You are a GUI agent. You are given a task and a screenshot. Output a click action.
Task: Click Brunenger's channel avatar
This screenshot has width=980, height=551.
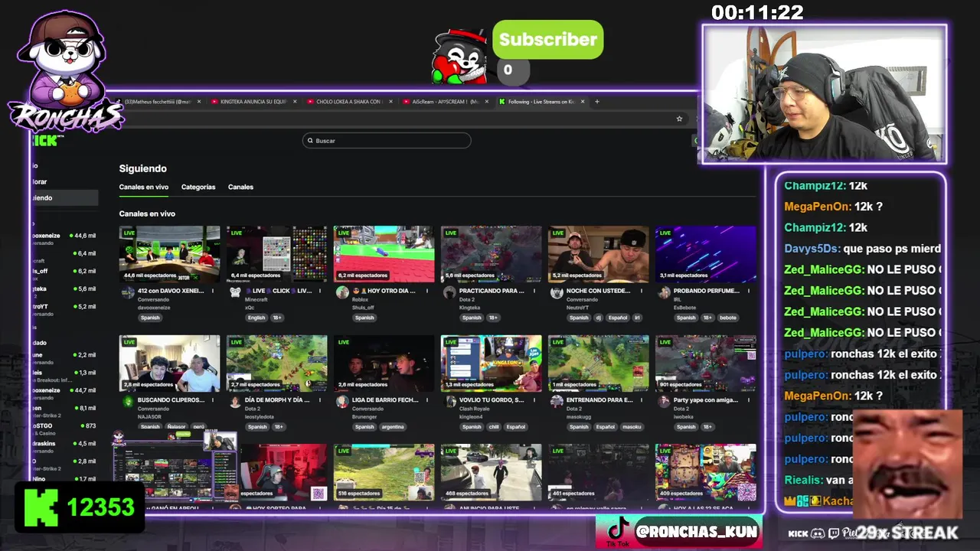[342, 402]
